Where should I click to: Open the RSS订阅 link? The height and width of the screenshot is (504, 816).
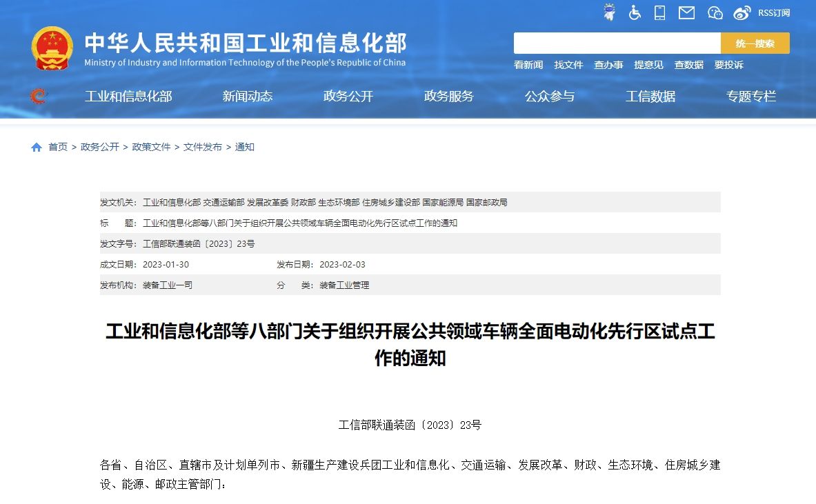(774, 12)
